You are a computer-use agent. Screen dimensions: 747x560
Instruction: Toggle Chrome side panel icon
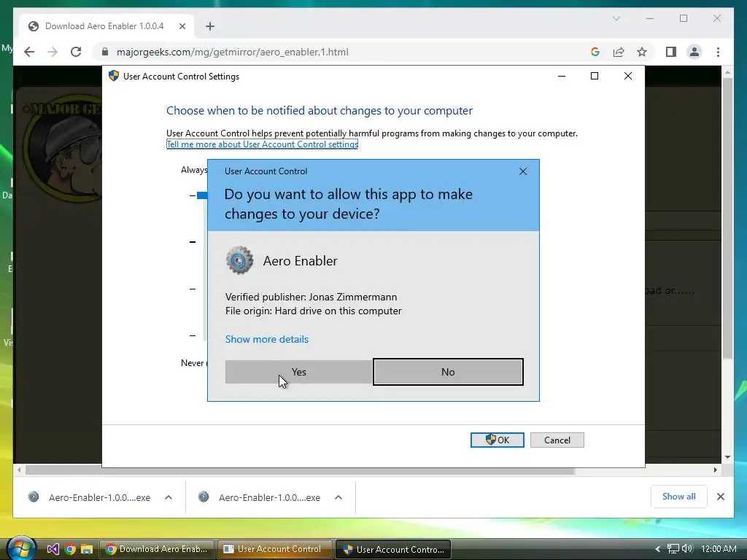point(671,52)
